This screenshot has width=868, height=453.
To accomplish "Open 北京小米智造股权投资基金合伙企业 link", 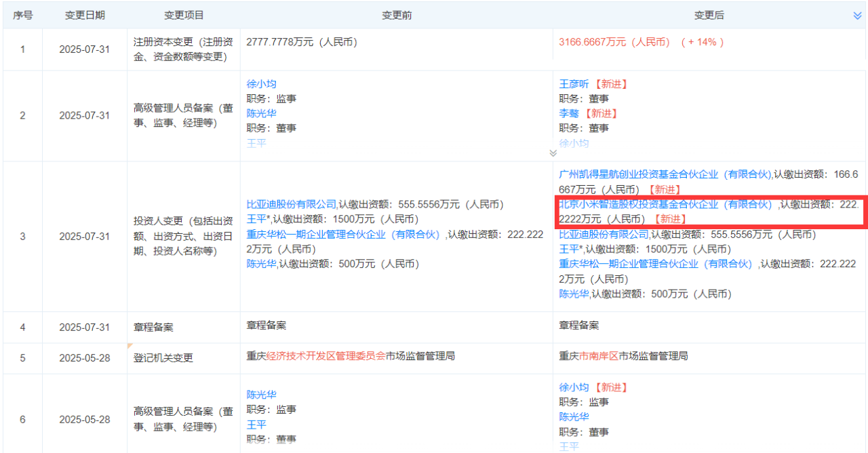I will [666, 204].
